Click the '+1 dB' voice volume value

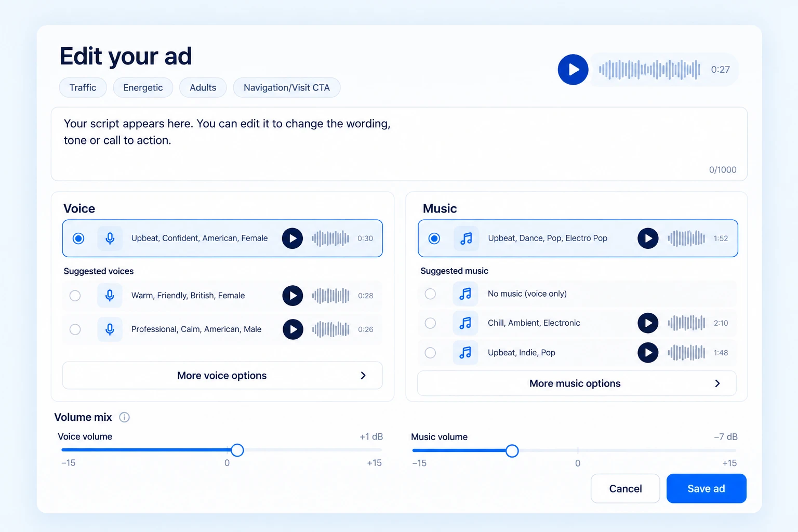[x=371, y=437]
